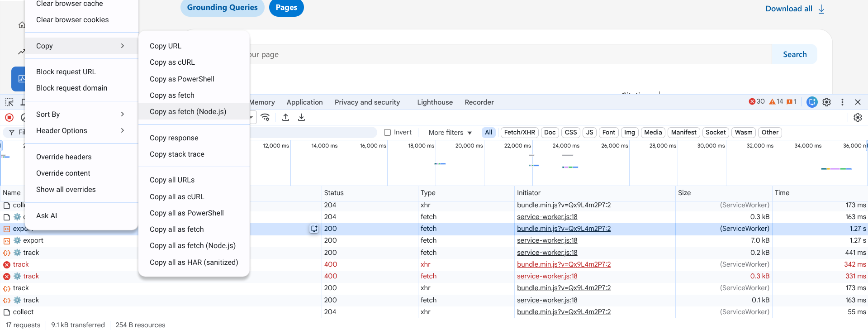The height and width of the screenshot is (330, 868).
Task: Click the stop recording network log icon
Action: pyautogui.click(x=9, y=118)
